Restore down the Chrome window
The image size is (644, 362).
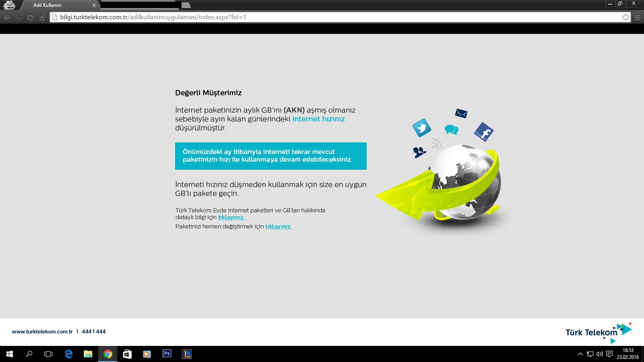click(x=620, y=3)
